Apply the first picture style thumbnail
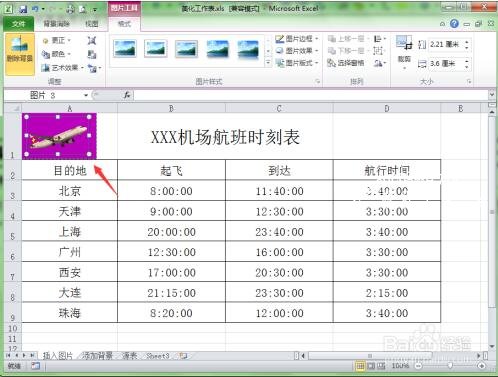Image resolution: width=498 pixels, height=377 pixels. (125, 49)
